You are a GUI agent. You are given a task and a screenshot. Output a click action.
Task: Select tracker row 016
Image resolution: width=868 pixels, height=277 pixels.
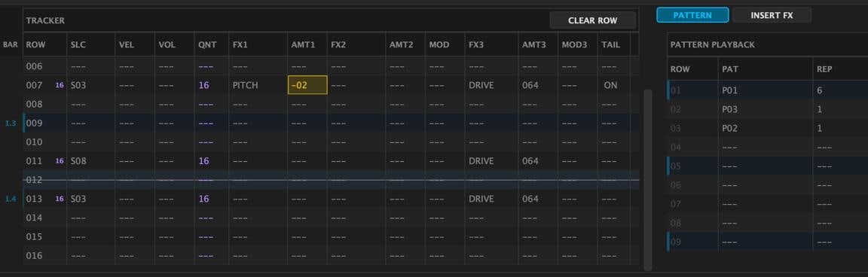(331, 255)
